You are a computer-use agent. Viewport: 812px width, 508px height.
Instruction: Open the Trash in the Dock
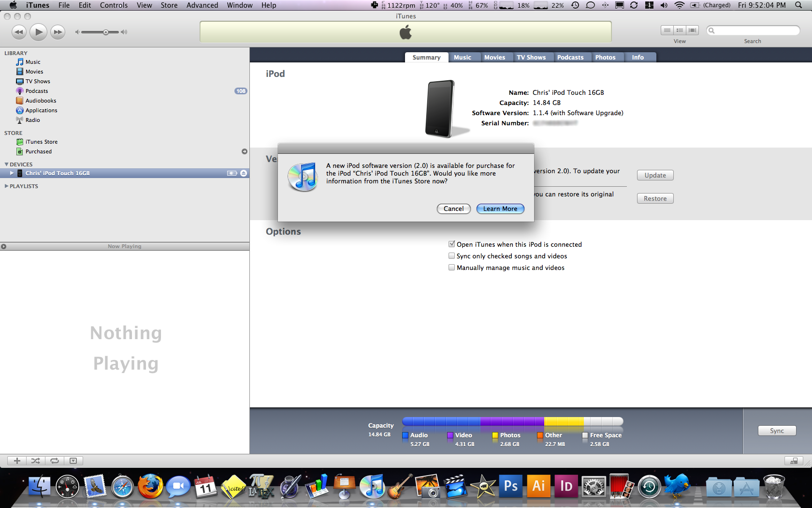pyautogui.click(x=774, y=486)
